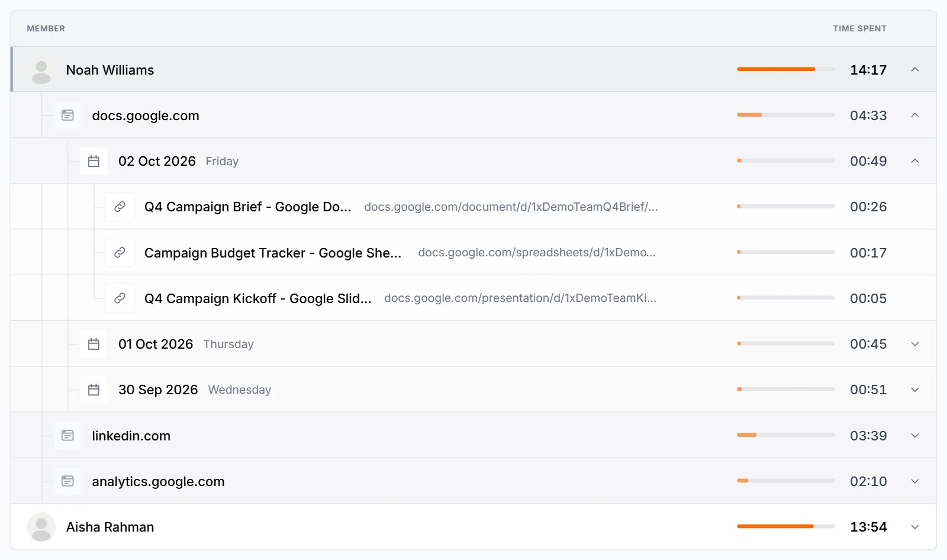Viewport: 947px width, 560px height.
Task: Click the MEMBER column header
Action: [46, 28]
